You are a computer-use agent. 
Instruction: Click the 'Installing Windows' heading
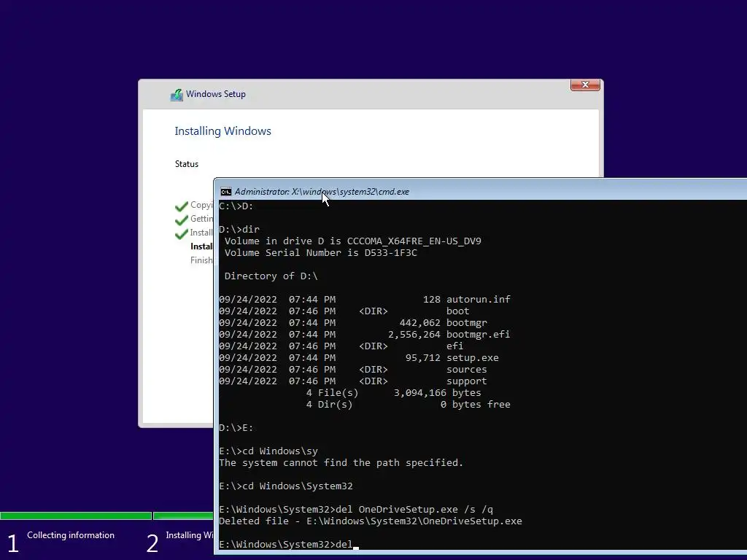pyautogui.click(x=222, y=131)
